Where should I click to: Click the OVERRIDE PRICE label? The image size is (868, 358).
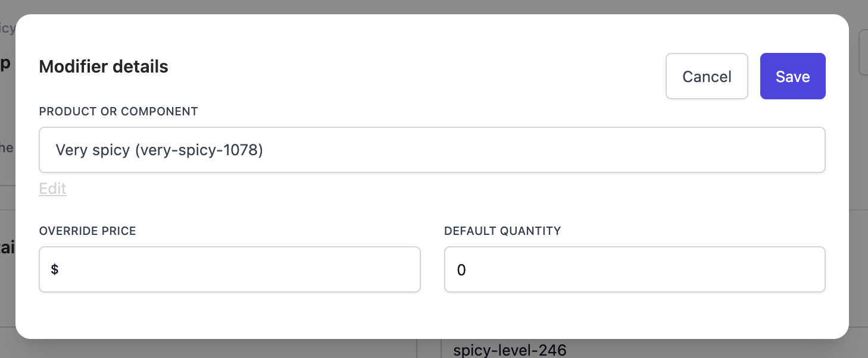87,231
